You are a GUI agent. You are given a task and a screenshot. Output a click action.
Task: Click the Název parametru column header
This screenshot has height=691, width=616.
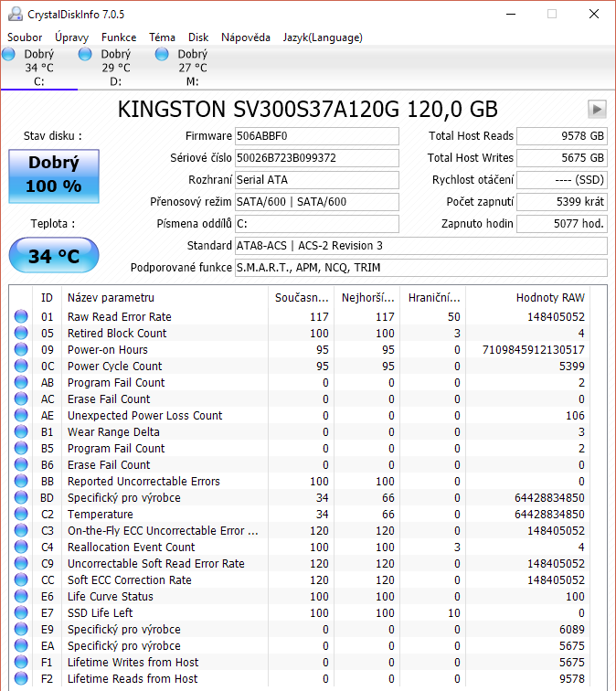(x=165, y=297)
